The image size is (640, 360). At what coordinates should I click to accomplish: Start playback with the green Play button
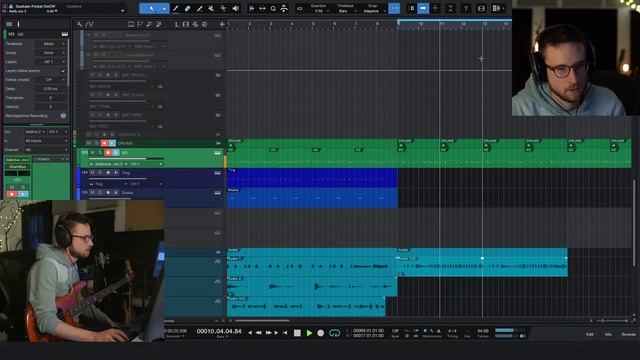[x=309, y=333]
